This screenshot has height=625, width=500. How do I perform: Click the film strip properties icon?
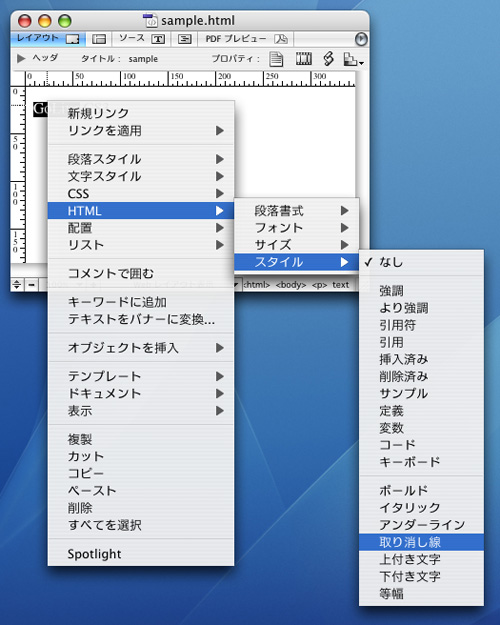coord(303,59)
